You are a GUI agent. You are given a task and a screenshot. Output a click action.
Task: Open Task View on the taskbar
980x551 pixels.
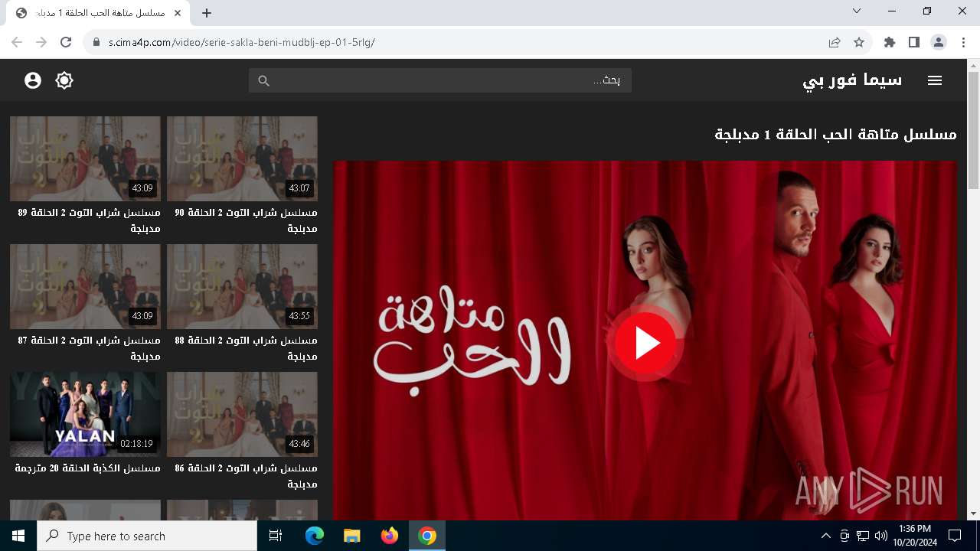pyautogui.click(x=276, y=536)
